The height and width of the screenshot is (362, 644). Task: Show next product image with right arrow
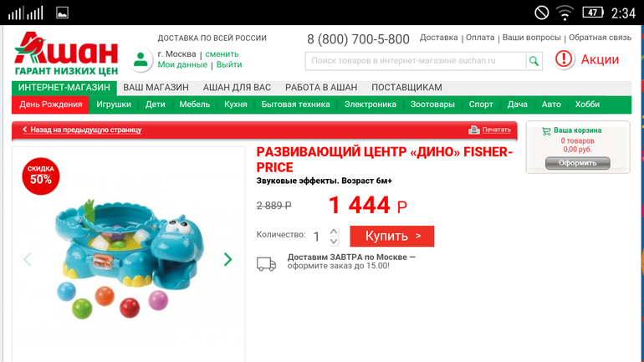[x=228, y=259]
